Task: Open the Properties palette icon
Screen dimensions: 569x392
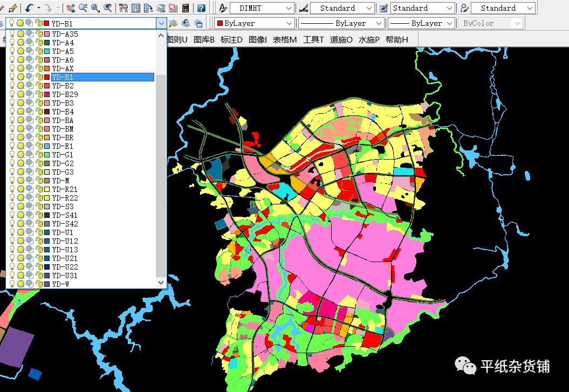Action: coord(124,8)
